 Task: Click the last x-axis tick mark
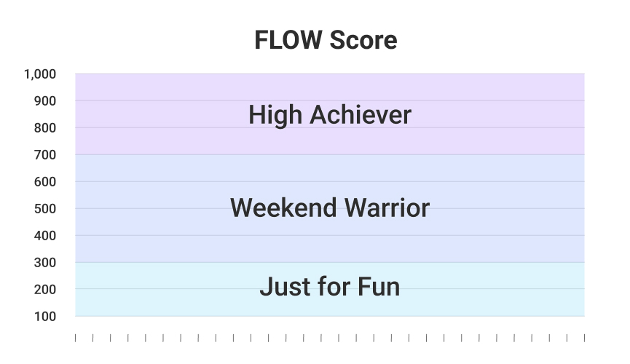(x=584, y=338)
